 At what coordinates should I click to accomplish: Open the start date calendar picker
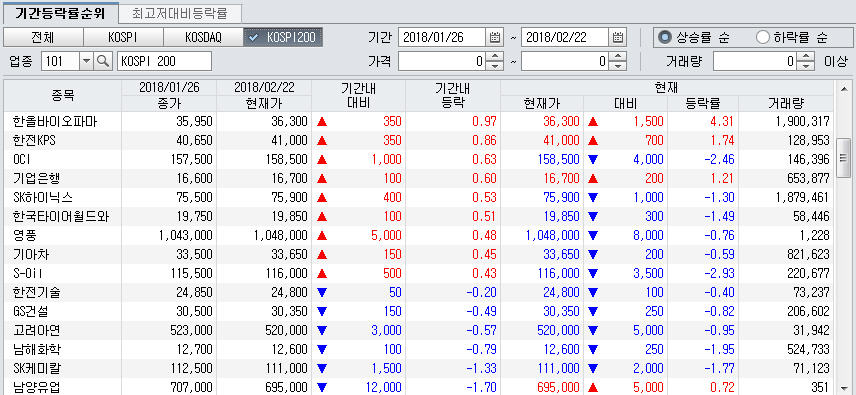point(495,38)
